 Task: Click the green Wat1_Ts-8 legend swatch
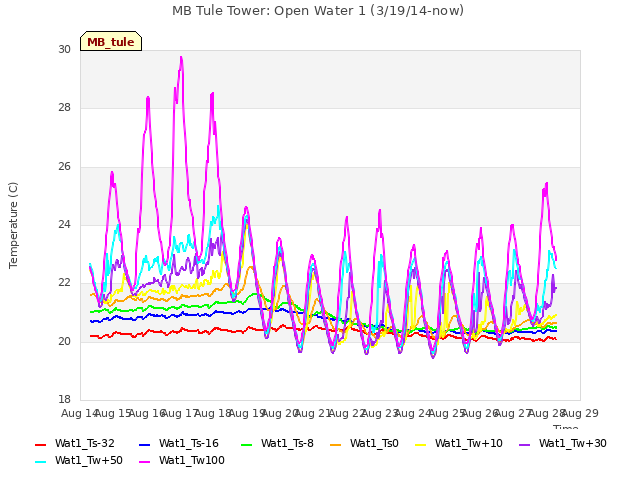(x=247, y=444)
